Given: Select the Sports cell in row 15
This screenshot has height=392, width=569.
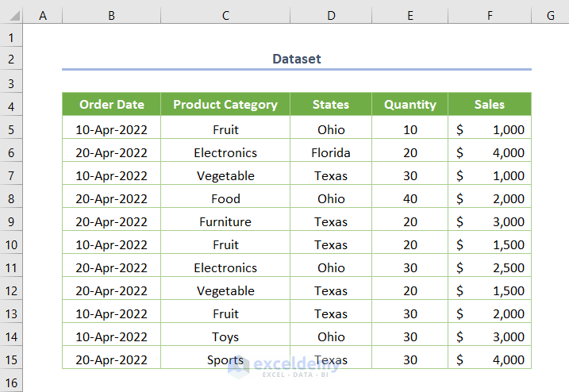Looking at the screenshot, I should tap(225, 360).
